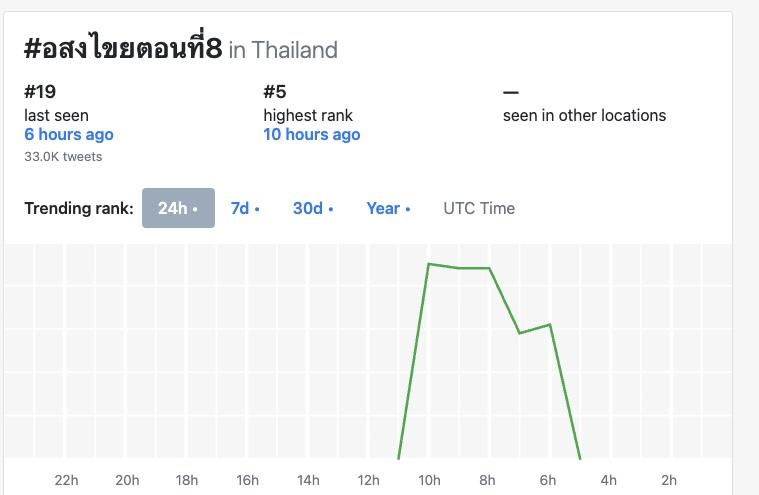This screenshot has width=759, height=495.
Task: Click the 16h label on the time axis
Action: click(248, 480)
